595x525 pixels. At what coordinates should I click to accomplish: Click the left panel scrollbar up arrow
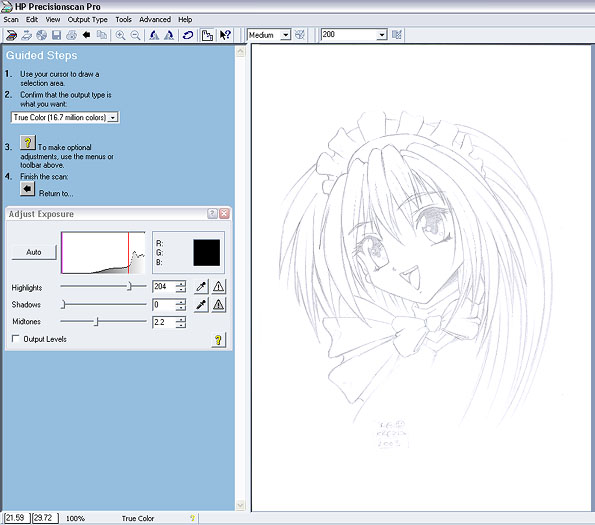click(240, 51)
